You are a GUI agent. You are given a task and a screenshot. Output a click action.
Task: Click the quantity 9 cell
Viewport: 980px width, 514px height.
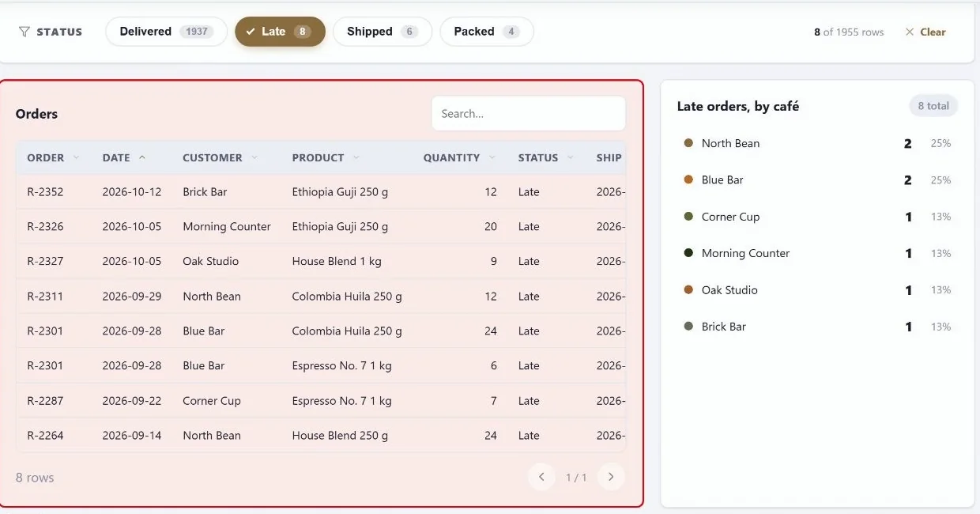coord(494,262)
